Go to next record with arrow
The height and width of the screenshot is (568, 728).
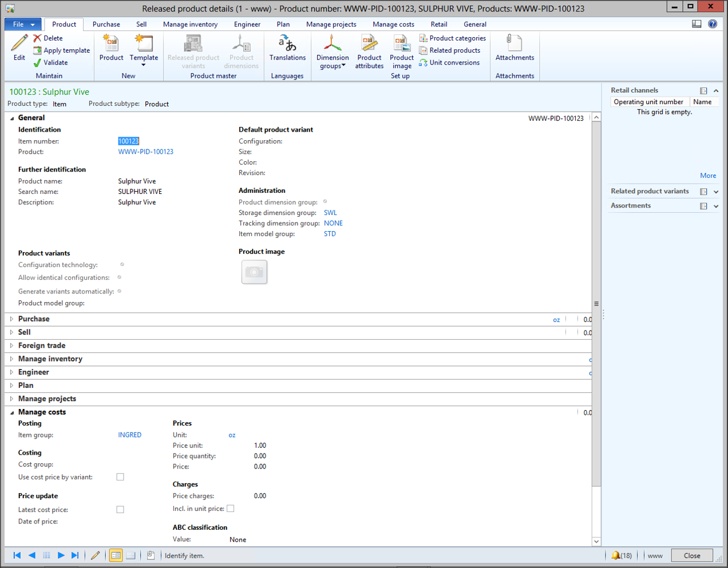[61, 555]
